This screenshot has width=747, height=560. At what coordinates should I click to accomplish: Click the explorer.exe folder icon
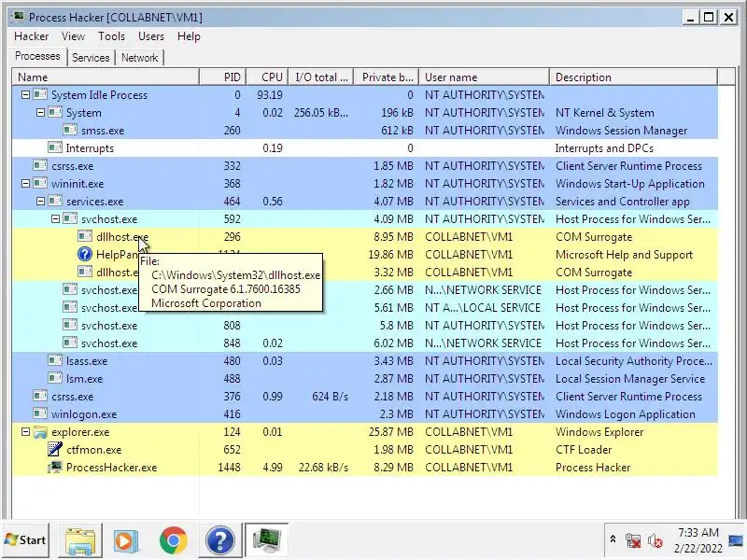coord(40,432)
